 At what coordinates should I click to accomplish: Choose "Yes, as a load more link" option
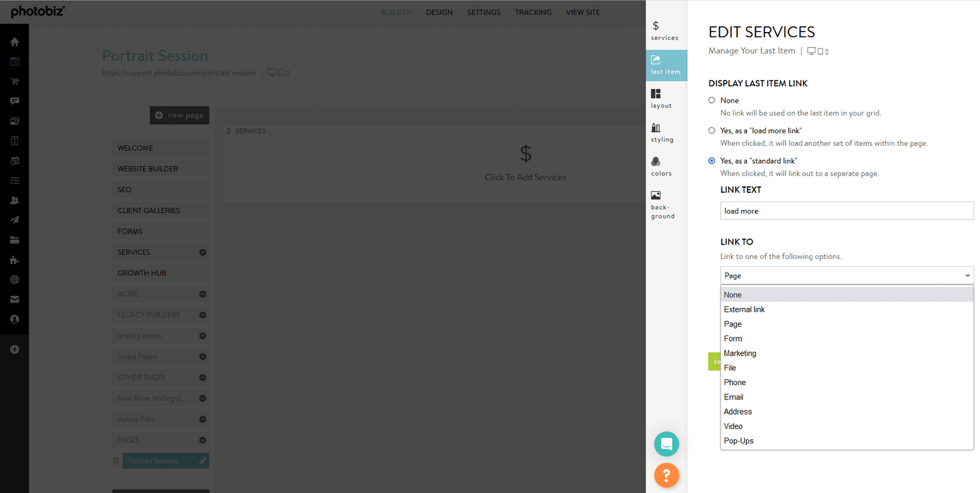pos(712,130)
